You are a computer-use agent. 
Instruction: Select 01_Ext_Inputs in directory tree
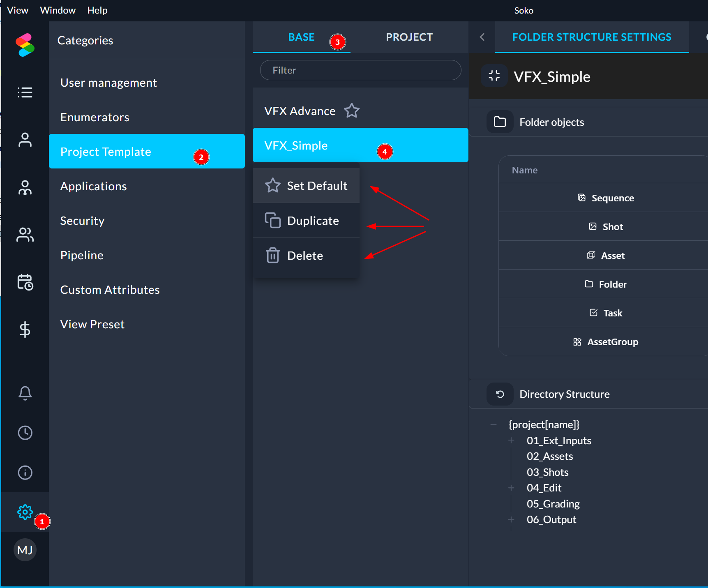(x=559, y=440)
